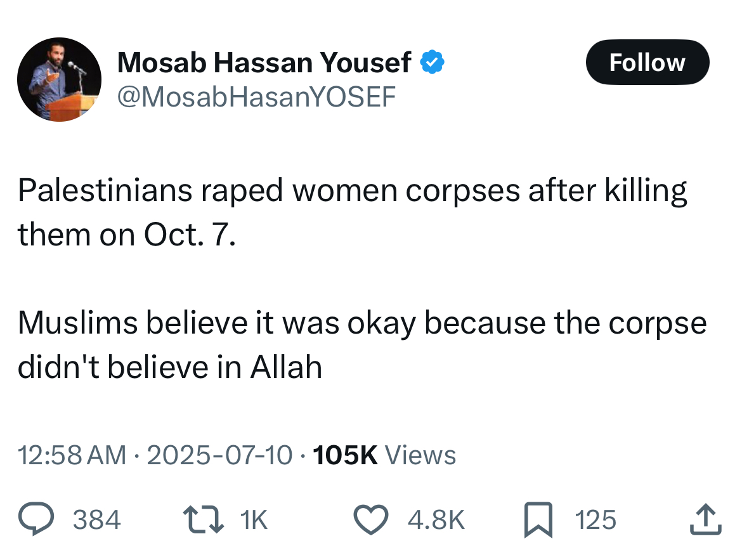Click the 2025-07-10 date
Viewport: 742px width, 560px height.
(219, 455)
